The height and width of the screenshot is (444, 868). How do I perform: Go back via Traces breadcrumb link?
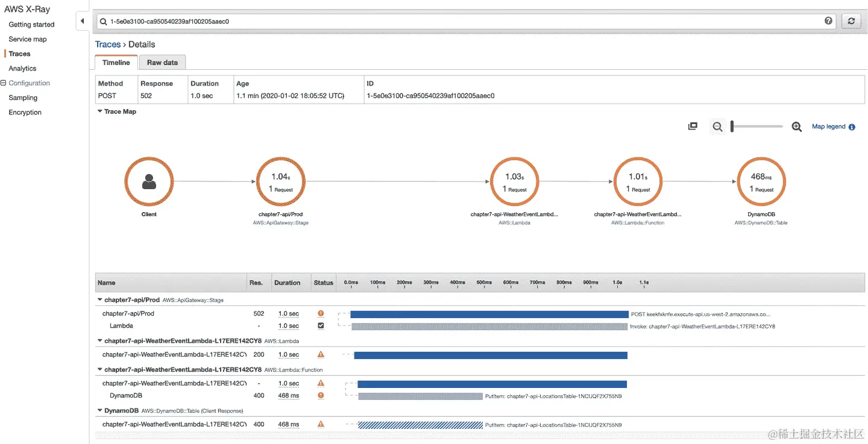tap(108, 45)
